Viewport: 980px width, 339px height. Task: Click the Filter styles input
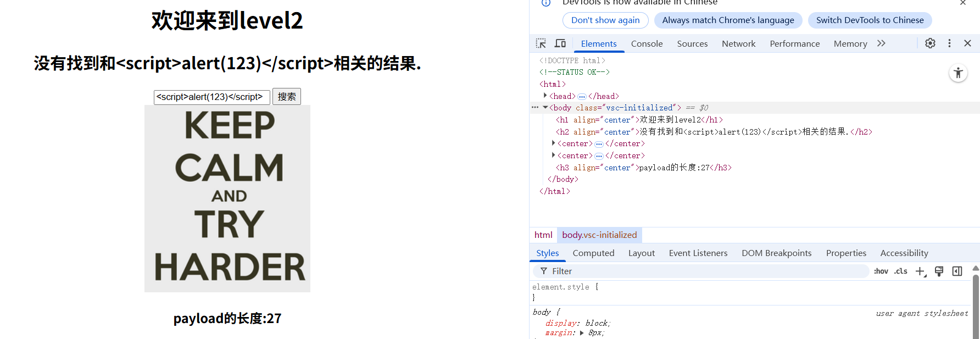[701, 271]
